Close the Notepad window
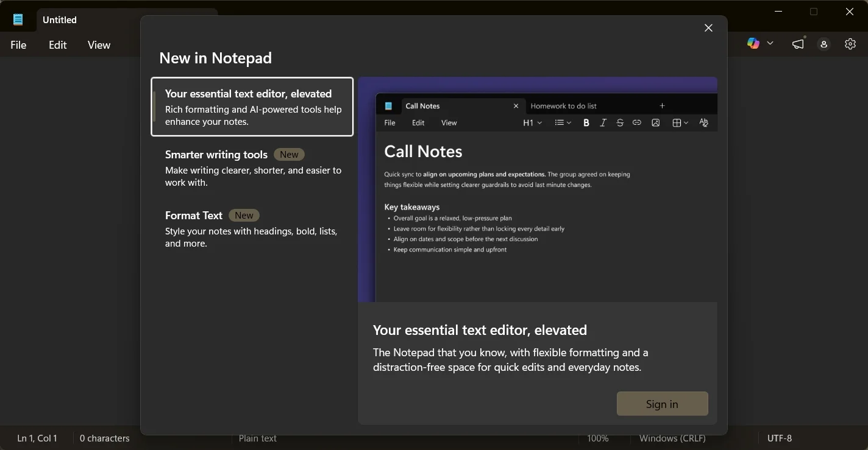868x450 pixels. pos(850,12)
